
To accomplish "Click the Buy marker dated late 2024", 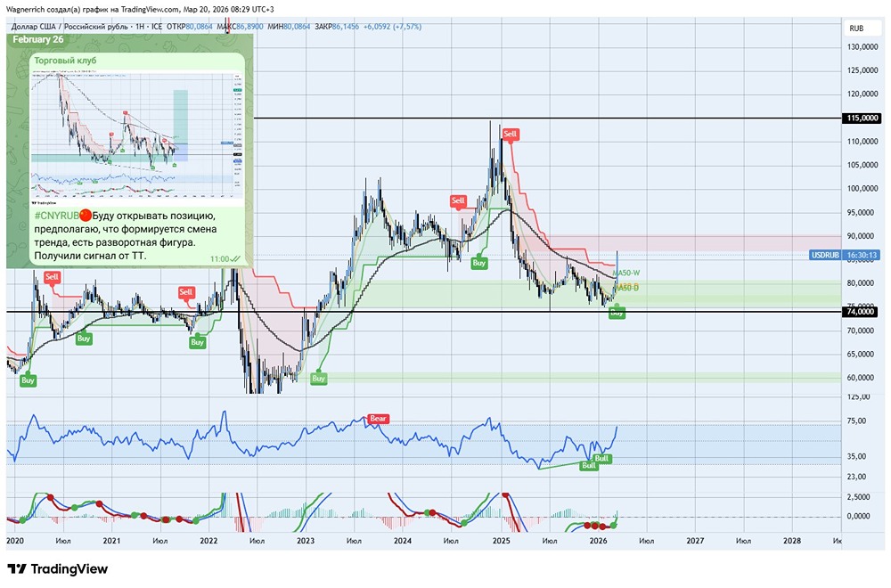I will tap(479, 263).
